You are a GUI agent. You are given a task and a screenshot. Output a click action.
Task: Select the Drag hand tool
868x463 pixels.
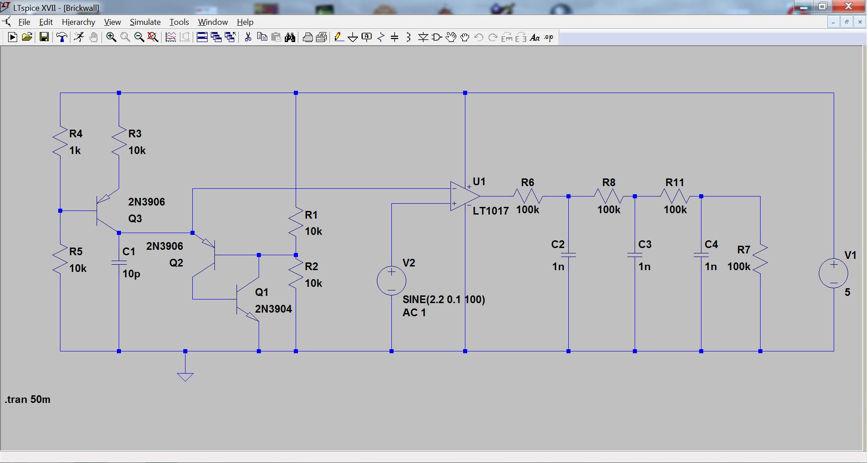point(465,37)
